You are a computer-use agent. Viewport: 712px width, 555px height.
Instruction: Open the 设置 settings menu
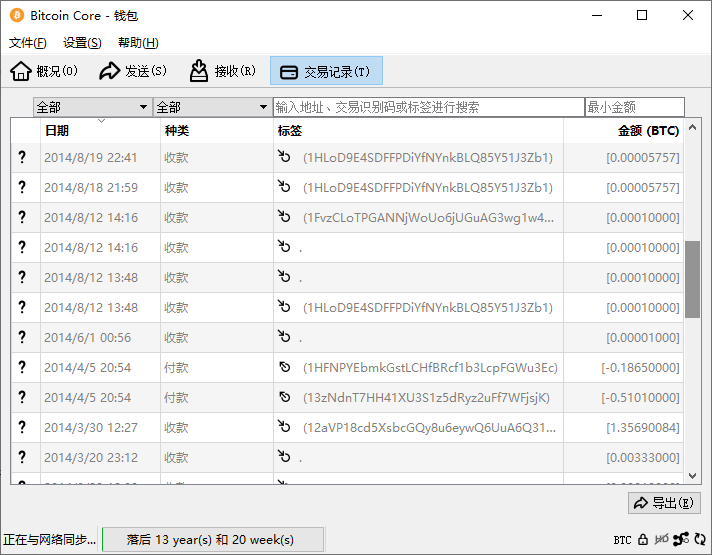82,43
